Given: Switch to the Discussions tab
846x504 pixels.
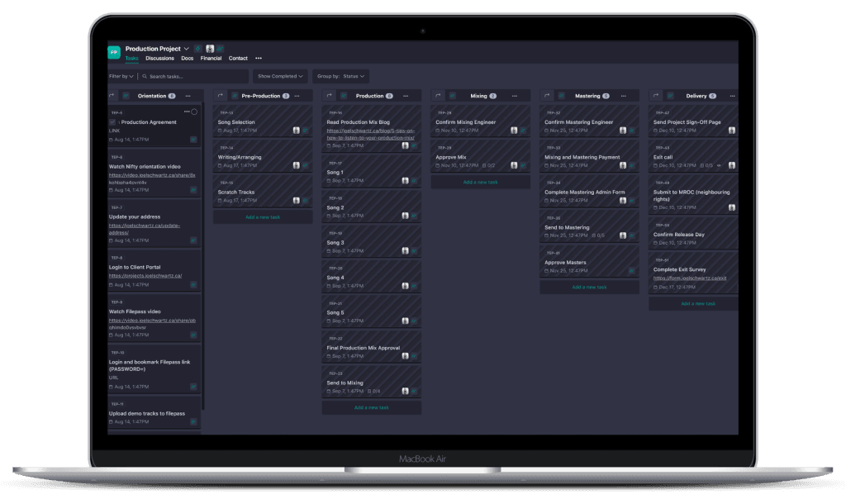Looking at the screenshot, I should tap(159, 59).
